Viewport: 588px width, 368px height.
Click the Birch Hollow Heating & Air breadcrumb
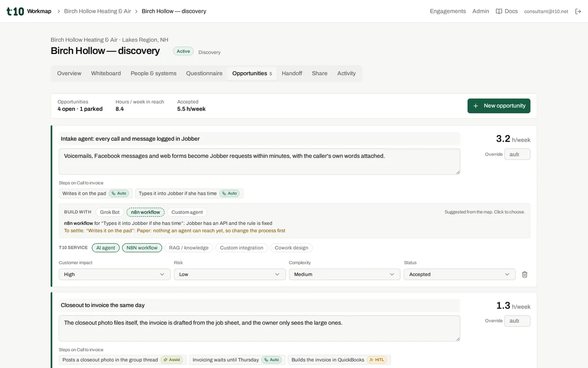pyautogui.click(x=98, y=11)
